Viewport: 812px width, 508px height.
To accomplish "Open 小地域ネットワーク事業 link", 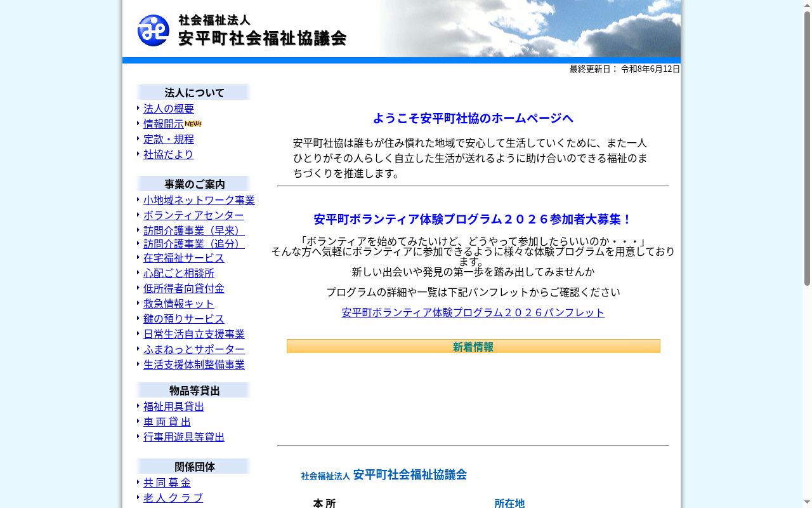I will coord(199,200).
